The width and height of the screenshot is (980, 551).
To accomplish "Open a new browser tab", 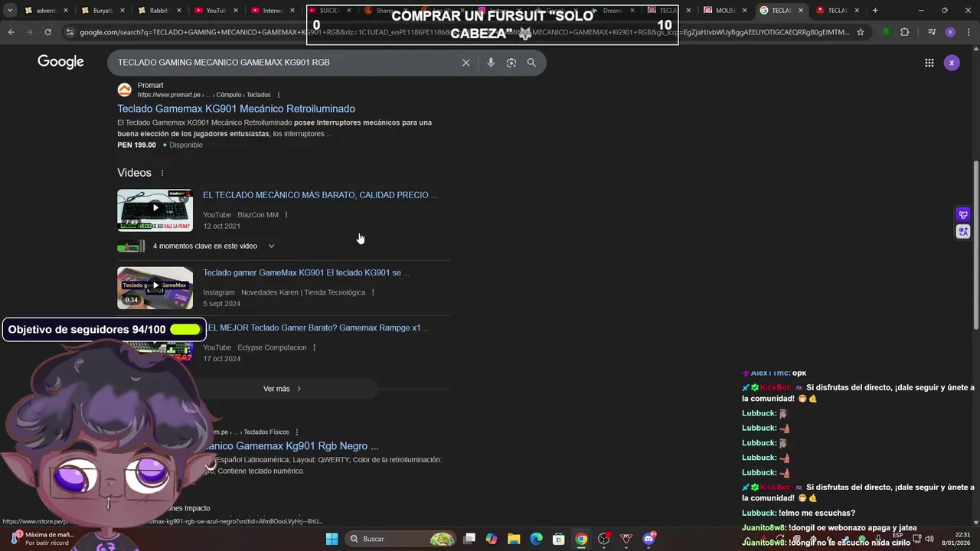I will (x=875, y=11).
